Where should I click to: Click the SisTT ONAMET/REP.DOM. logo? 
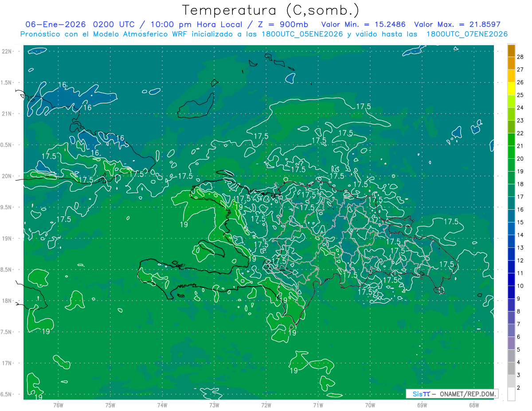452,394
